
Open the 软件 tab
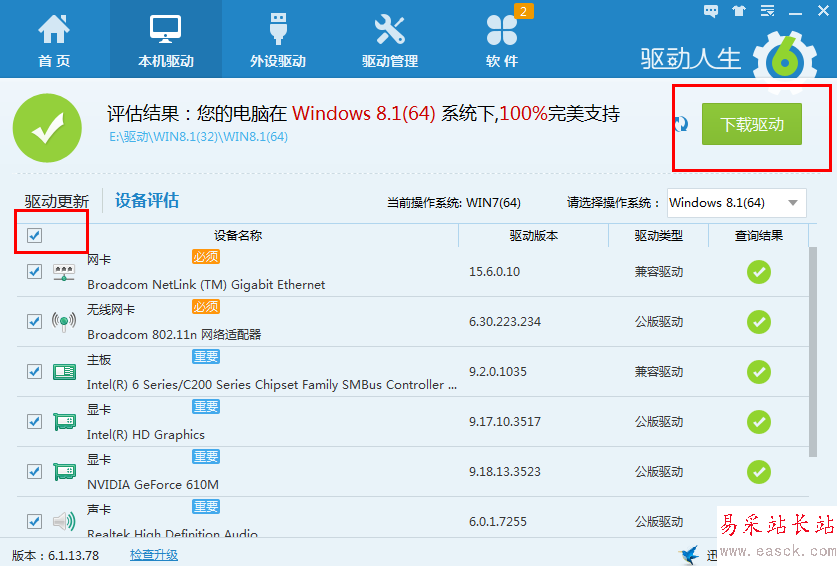tap(502, 40)
